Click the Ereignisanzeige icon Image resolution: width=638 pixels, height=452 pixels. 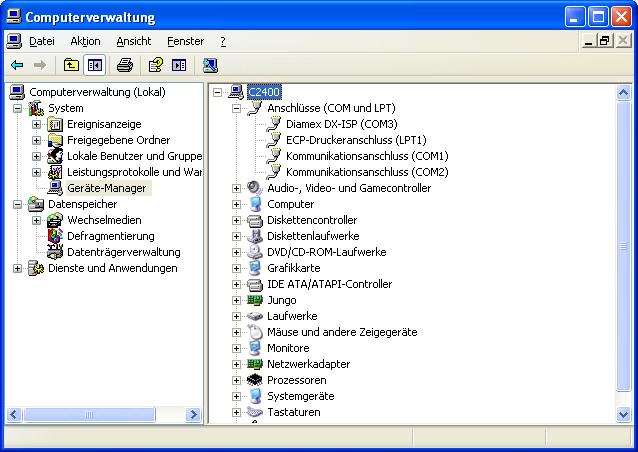click(x=55, y=124)
